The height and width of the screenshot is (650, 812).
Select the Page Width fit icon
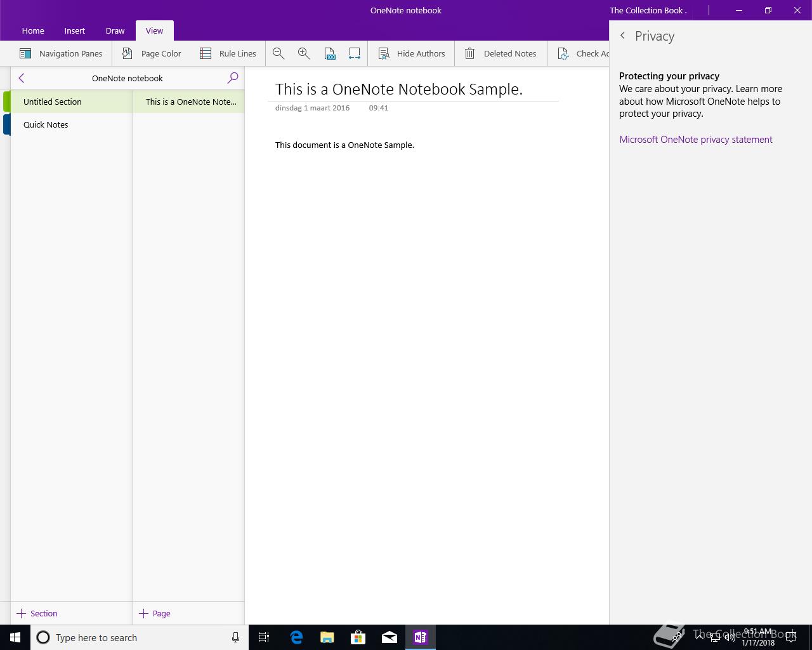355,54
